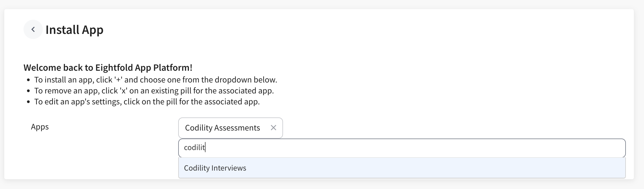The height and width of the screenshot is (189, 644).
Task: Select the 'To remove an app' instruction line
Action: [154, 91]
